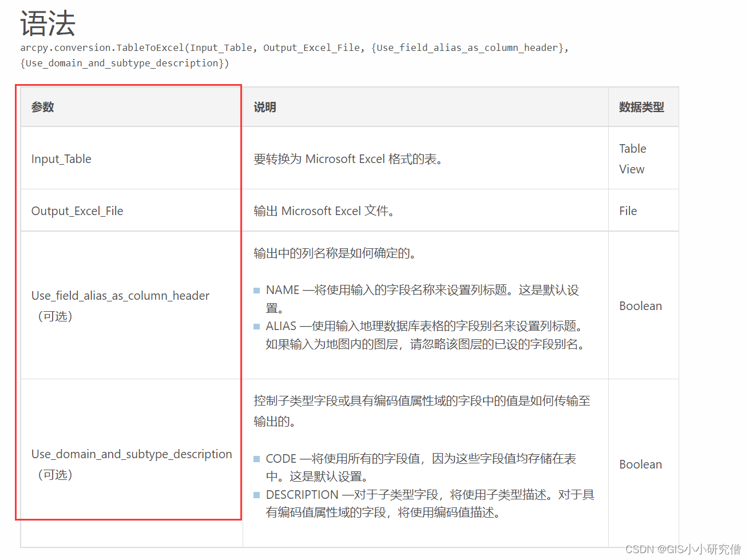Click the 说明 column header
The image size is (749, 560).
(264, 107)
